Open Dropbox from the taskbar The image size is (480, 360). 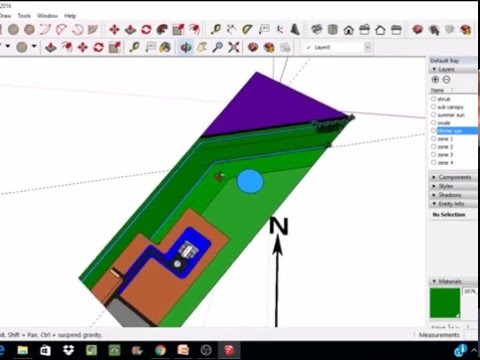pyautogui.click(x=68, y=350)
